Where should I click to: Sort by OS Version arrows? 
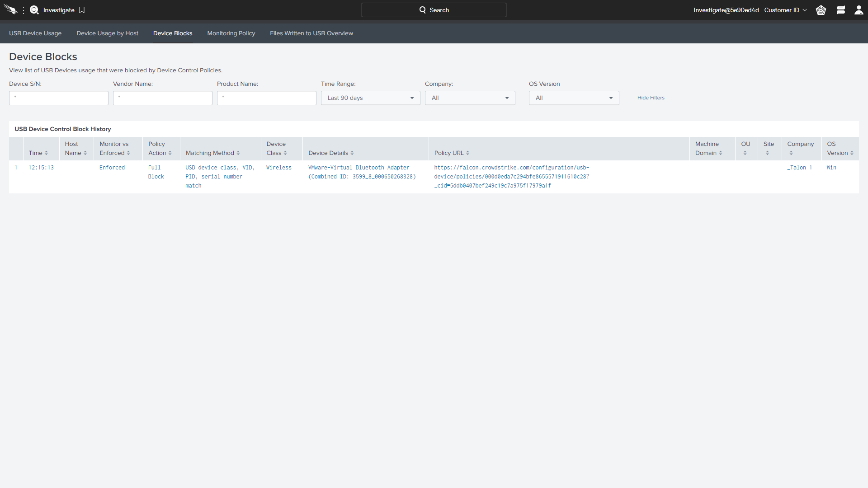tap(852, 153)
